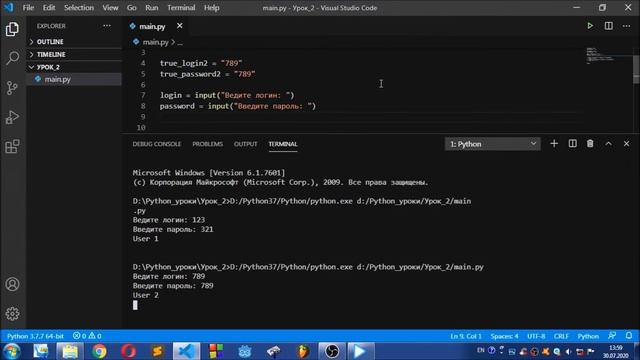This screenshot has height=360, width=640.
Task: Open Source Control view
Action: [x=12, y=88]
